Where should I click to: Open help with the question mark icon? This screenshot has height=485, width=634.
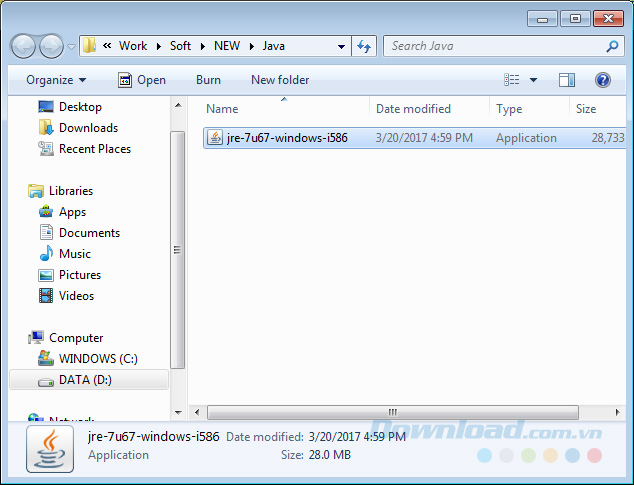point(602,80)
